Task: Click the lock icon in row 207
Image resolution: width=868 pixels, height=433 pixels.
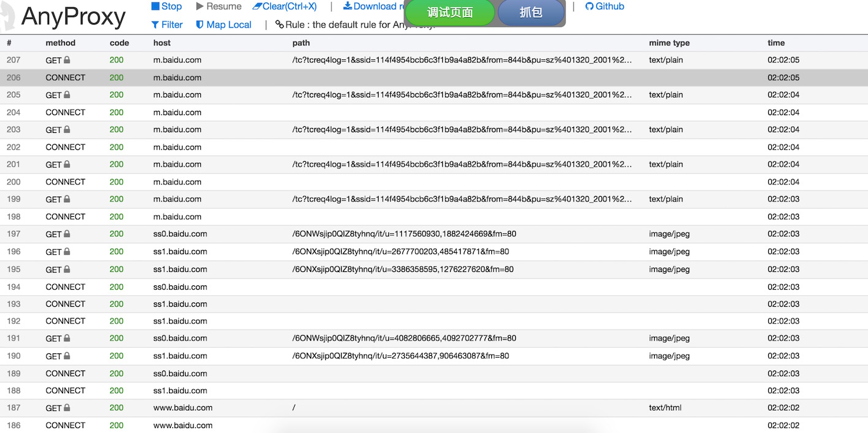Action: coord(67,60)
